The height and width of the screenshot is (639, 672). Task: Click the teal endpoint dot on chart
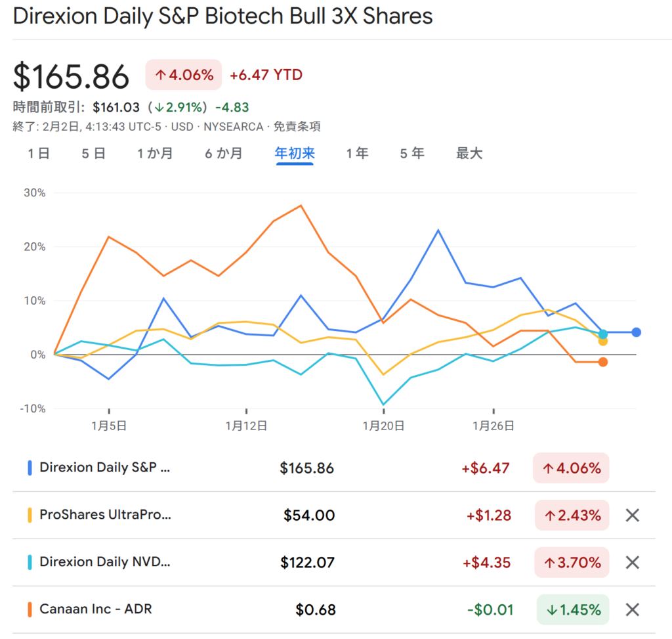point(602,334)
